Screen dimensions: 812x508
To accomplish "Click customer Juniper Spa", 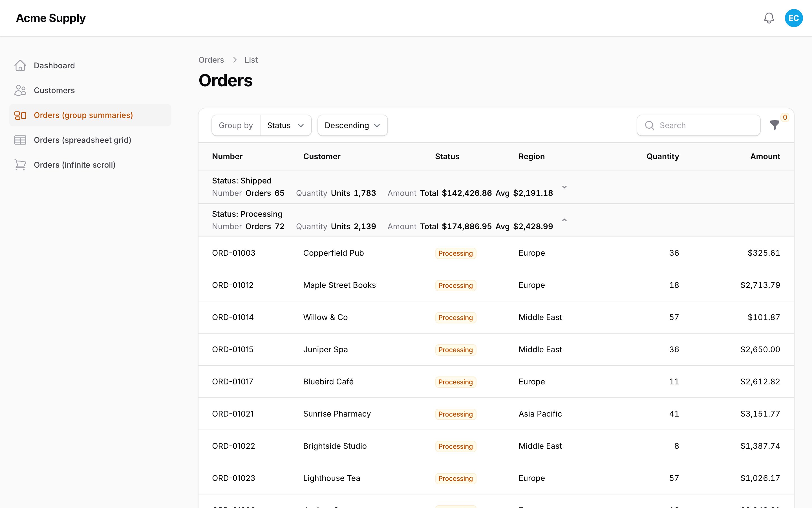I will pos(325,349).
